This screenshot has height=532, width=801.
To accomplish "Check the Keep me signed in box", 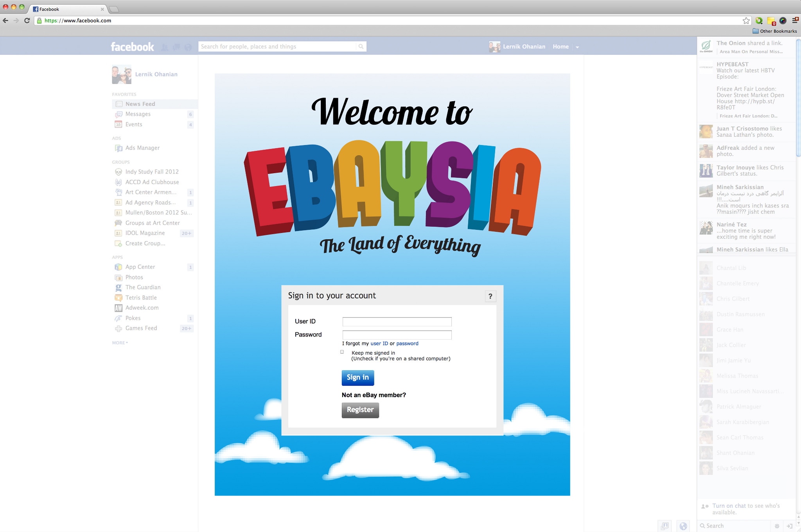I will (342, 352).
